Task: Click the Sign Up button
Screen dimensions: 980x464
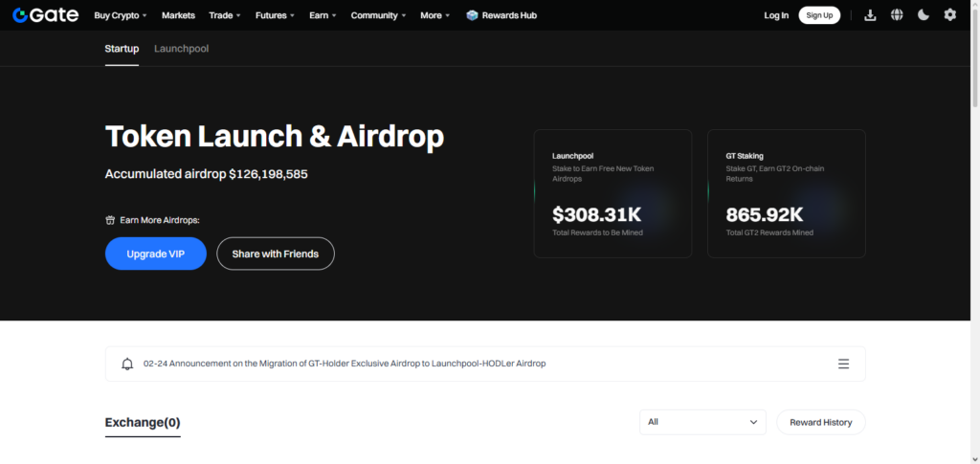Action: 819,15
